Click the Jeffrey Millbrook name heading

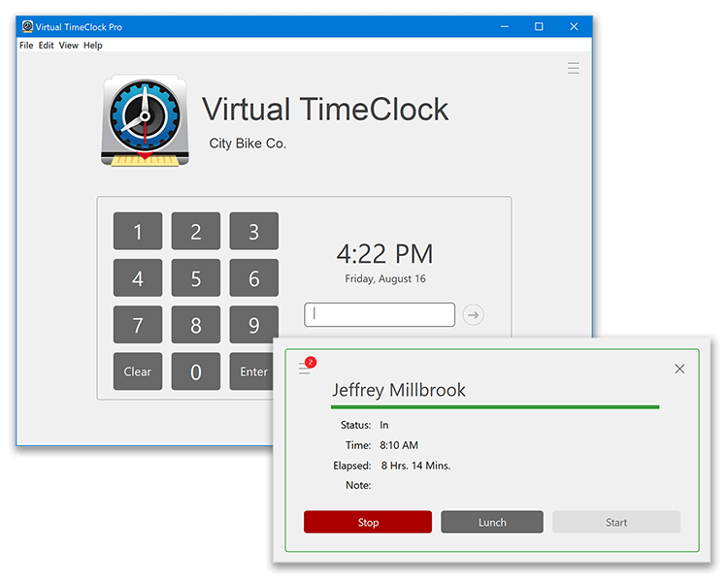coord(398,390)
